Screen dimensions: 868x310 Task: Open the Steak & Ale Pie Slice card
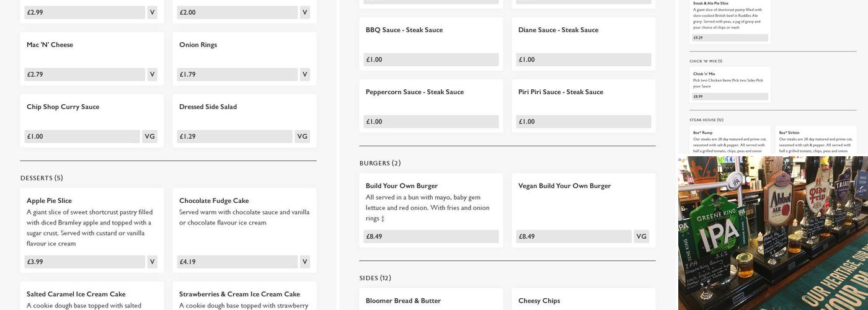coord(729,19)
